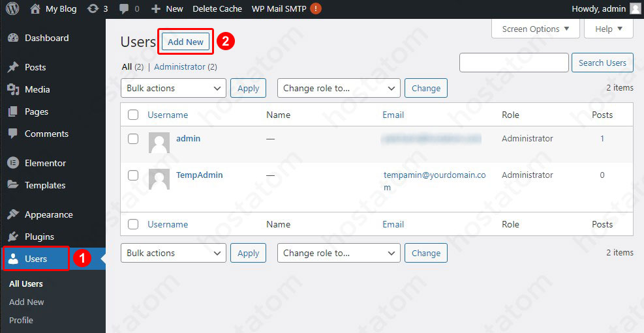
Task: Open the My Blog home icon
Action: (x=35, y=9)
